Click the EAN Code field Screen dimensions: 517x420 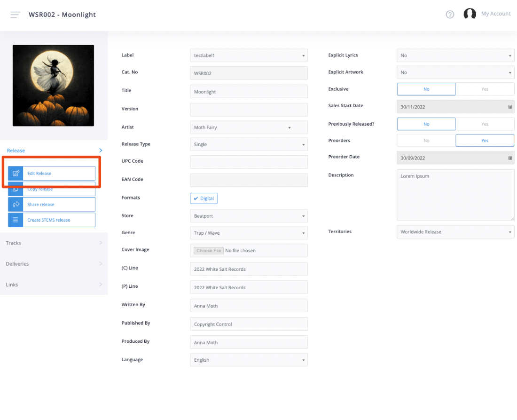[249, 180]
